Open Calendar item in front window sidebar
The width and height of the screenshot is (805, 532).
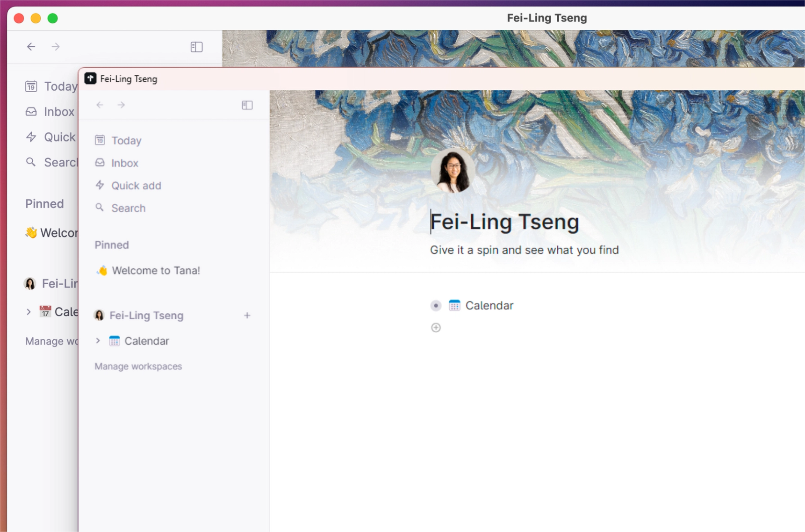(x=146, y=341)
